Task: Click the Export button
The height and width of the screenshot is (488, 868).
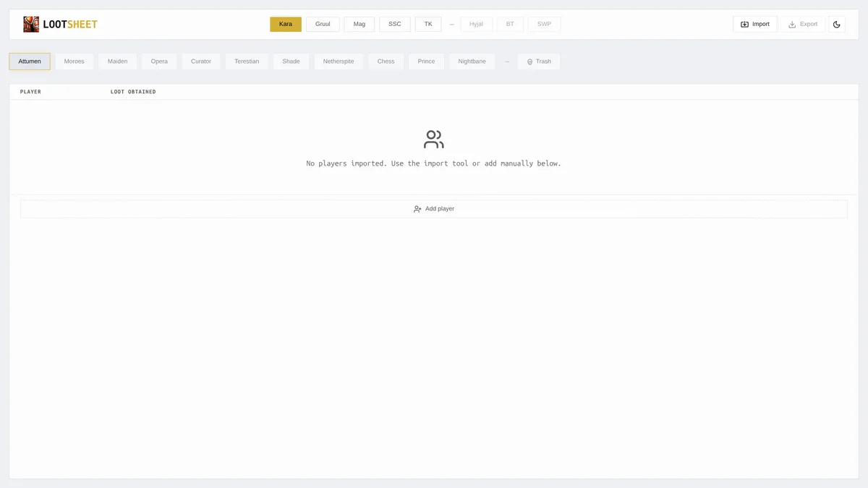Action: click(x=803, y=25)
